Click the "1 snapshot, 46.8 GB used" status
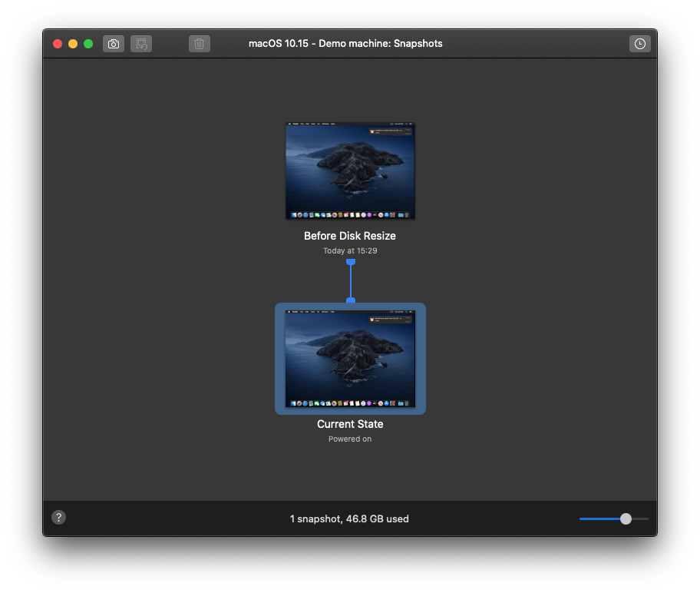The height and width of the screenshot is (593, 700). point(349,518)
